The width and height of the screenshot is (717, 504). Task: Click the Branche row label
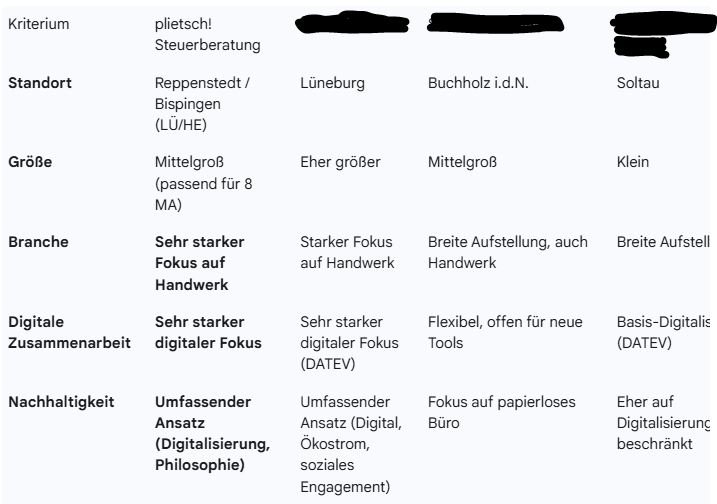point(37,241)
